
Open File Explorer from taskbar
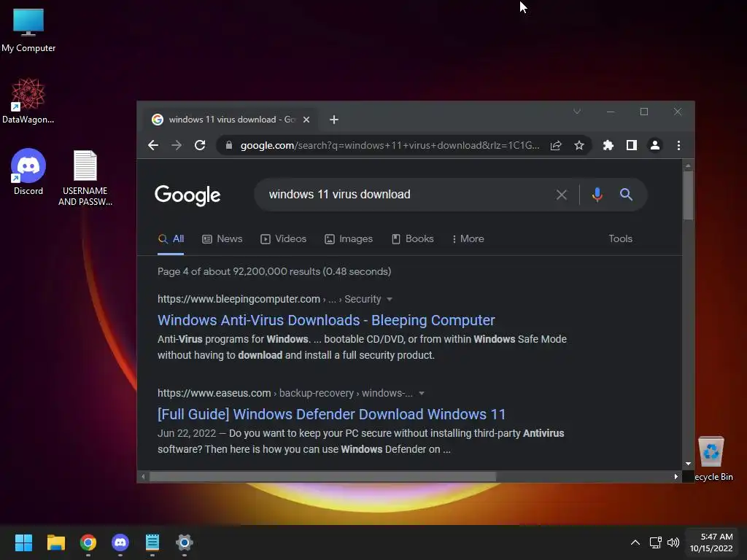[x=55, y=542]
